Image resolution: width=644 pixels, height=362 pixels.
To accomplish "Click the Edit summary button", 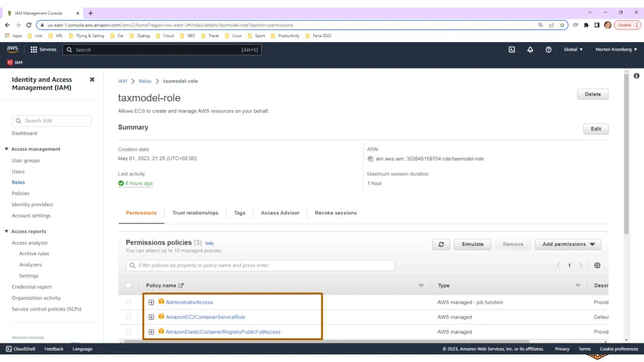I will [596, 129].
